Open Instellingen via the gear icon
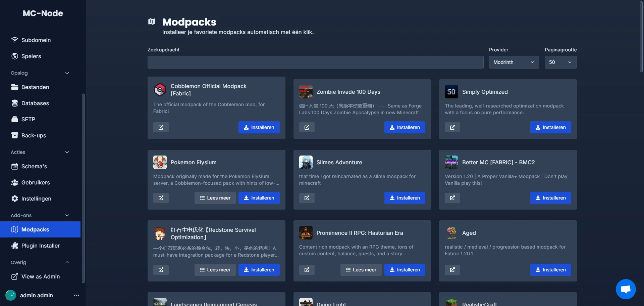Screen dimensions: 644x306 pyautogui.click(x=15, y=199)
